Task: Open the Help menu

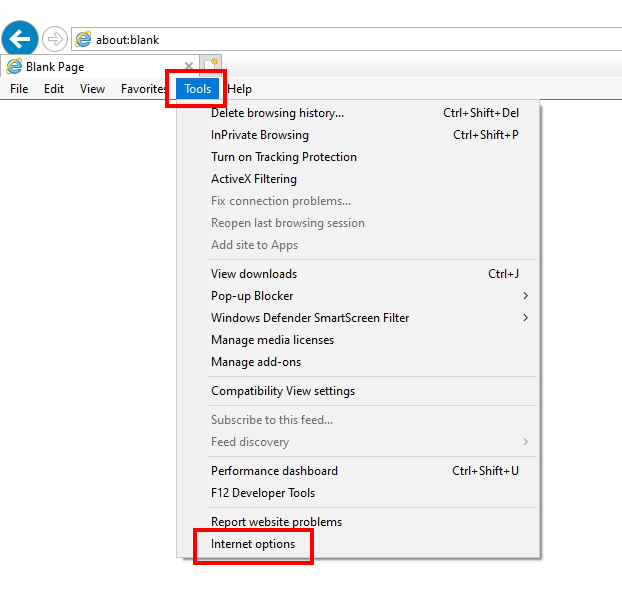Action: point(239,89)
